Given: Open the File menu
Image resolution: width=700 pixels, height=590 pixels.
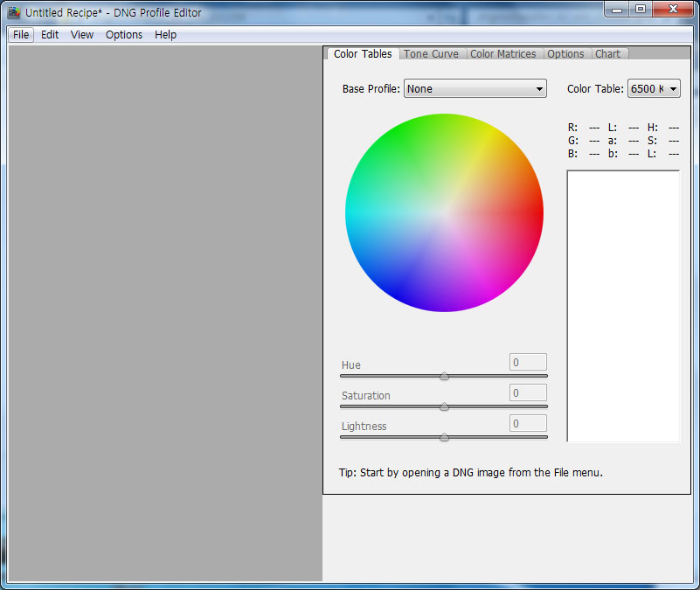Looking at the screenshot, I should 21,35.
